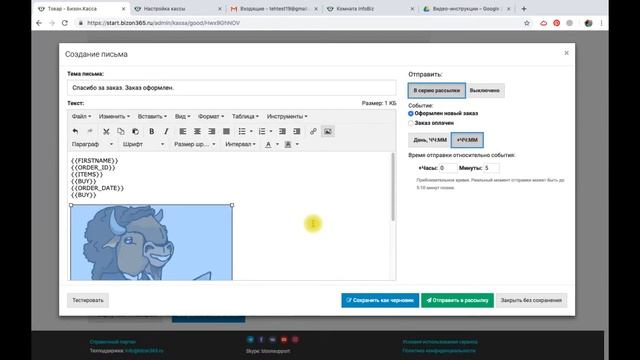Click the editor vertical scrollbar

click(393, 187)
